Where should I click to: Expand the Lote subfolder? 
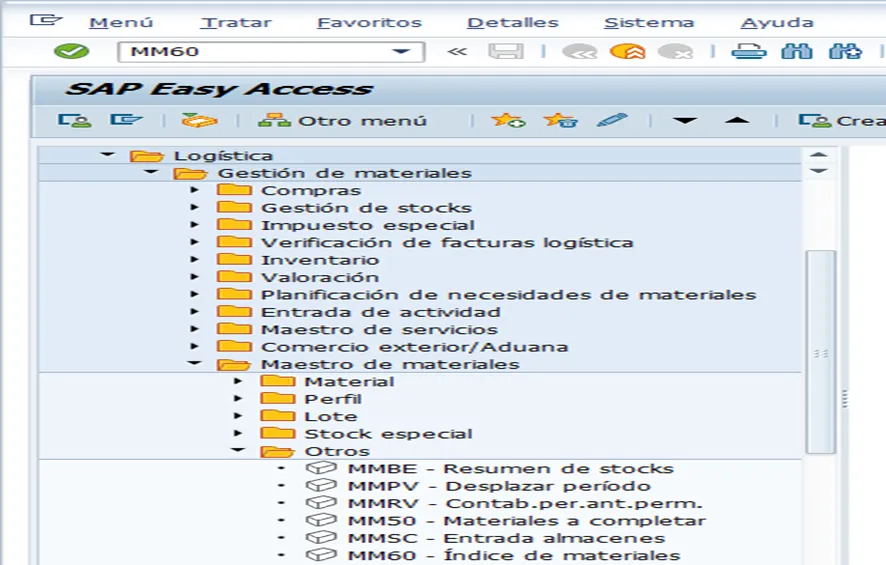[x=238, y=416]
